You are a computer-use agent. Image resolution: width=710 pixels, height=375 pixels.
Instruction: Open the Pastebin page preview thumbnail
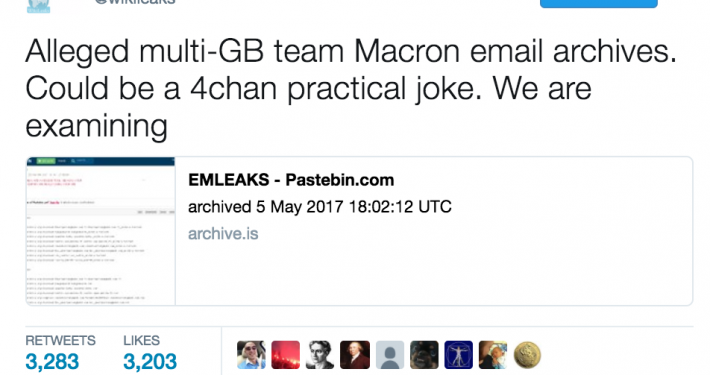[x=101, y=231]
